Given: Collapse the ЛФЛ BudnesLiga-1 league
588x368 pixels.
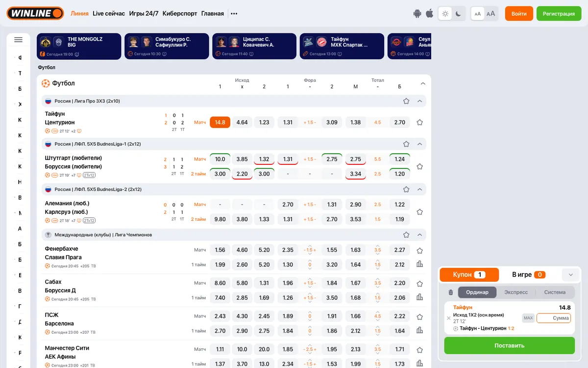Looking at the screenshot, I should [419, 144].
